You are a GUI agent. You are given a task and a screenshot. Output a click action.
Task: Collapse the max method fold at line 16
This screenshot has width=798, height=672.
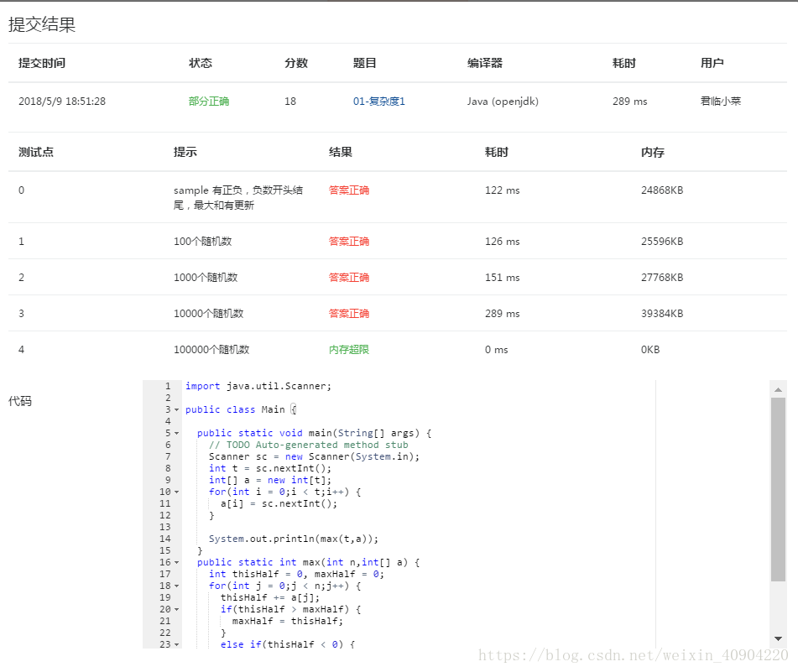point(176,563)
